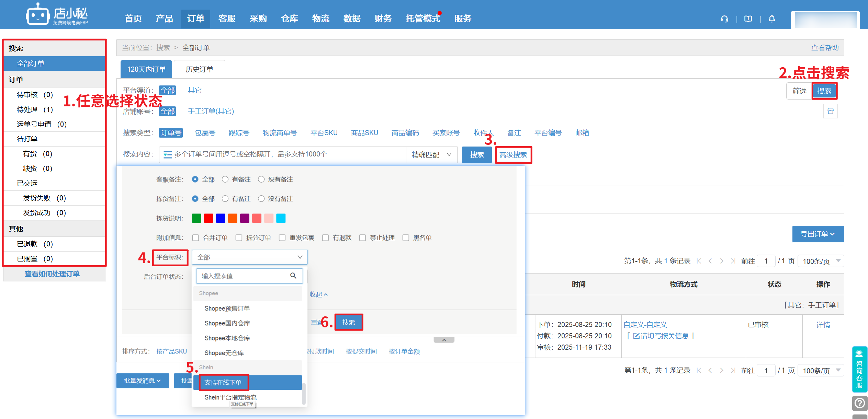Click the edit customs information icon
The image size is (868, 419).
click(x=636, y=336)
